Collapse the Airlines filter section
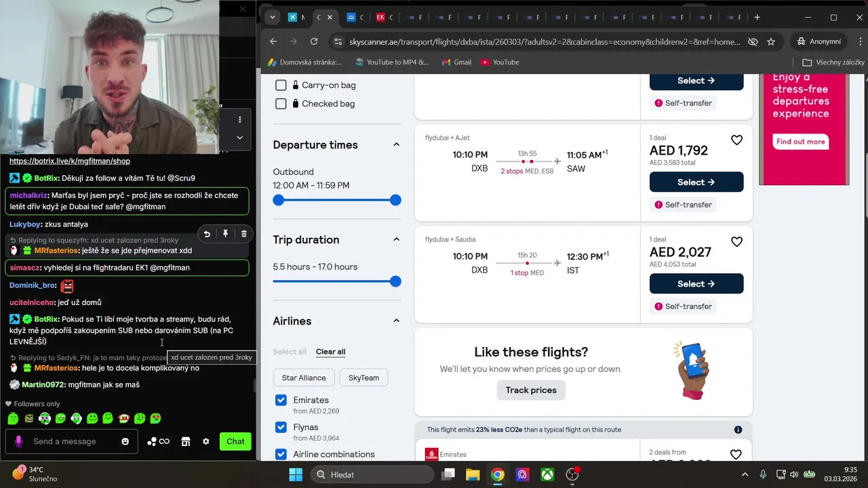The height and width of the screenshot is (488, 868). tap(397, 321)
